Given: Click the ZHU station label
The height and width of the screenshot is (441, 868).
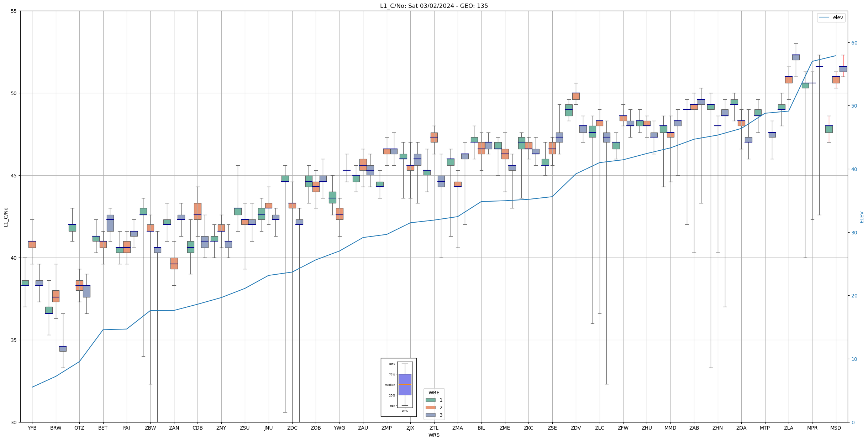Looking at the screenshot, I should point(647,428).
